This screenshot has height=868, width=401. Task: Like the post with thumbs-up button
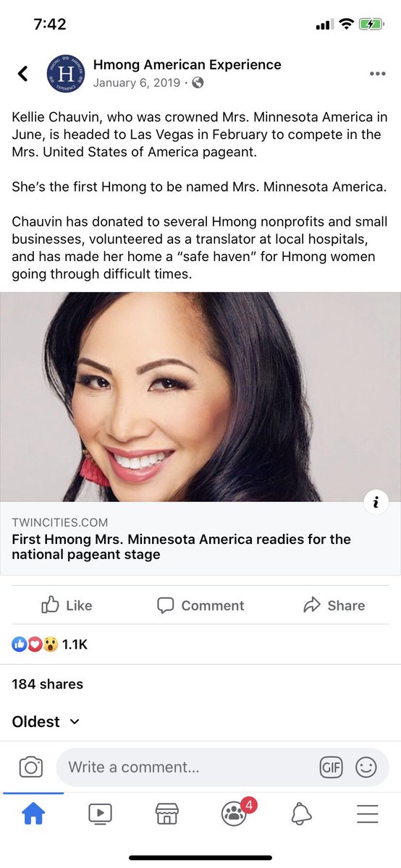point(67,605)
